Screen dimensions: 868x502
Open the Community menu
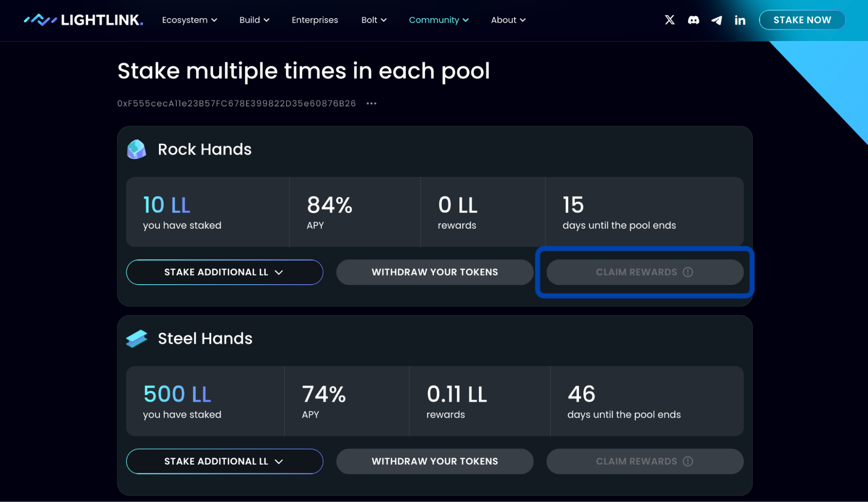[439, 20]
